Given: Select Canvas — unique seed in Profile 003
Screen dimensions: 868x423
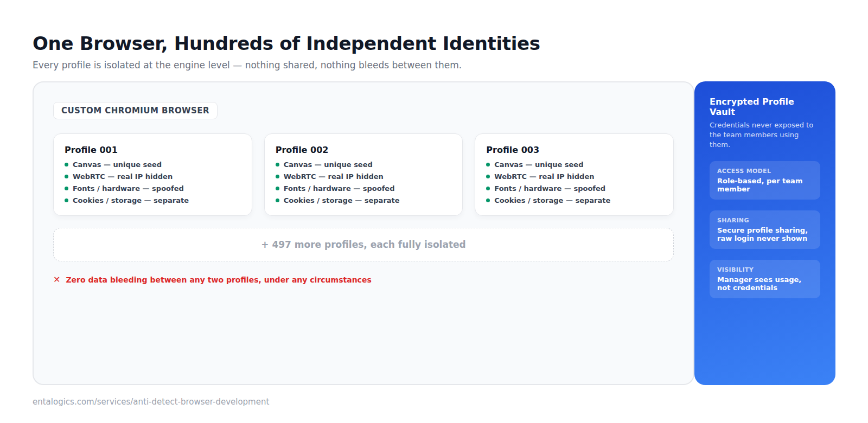Looking at the screenshot, I should [539, 165].
